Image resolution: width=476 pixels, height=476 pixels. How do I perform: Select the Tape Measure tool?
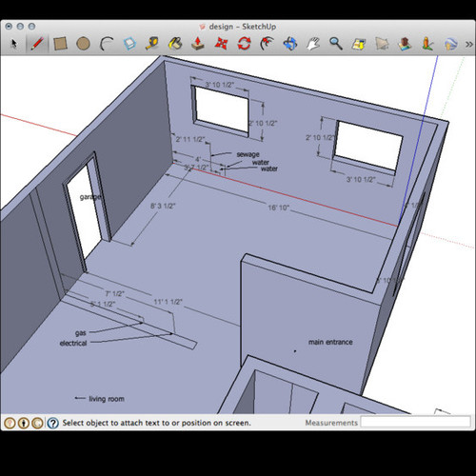tap(152, 44)
